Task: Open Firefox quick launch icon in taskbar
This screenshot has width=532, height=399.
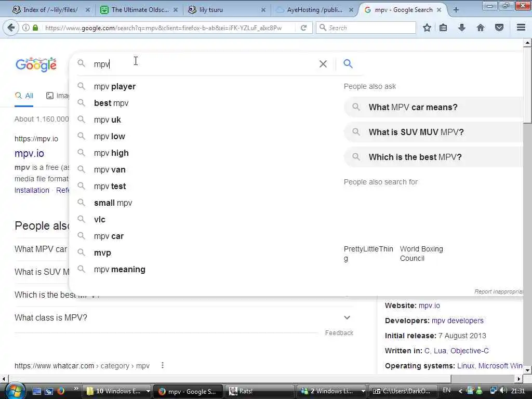Action: point(61,391)
